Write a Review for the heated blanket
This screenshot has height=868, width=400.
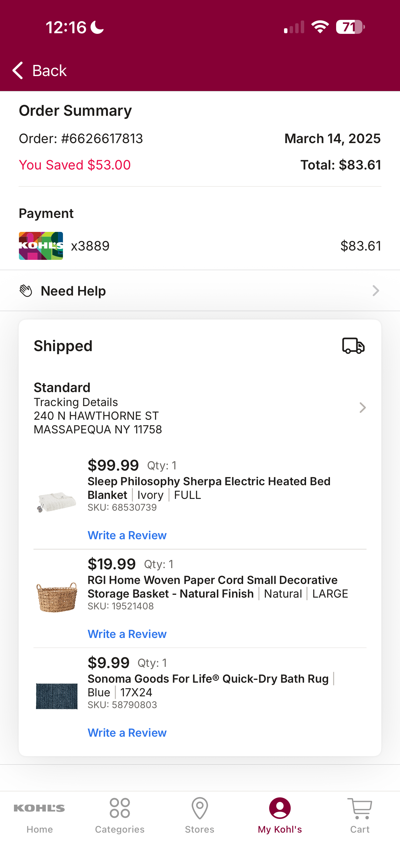(x=127, y=535)
